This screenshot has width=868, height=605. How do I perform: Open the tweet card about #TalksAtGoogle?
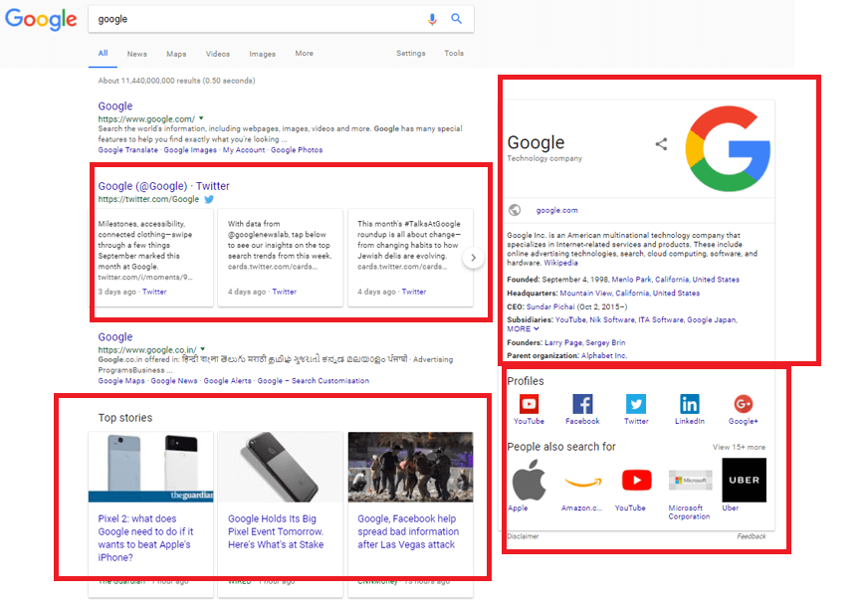[x=410, y=258]
